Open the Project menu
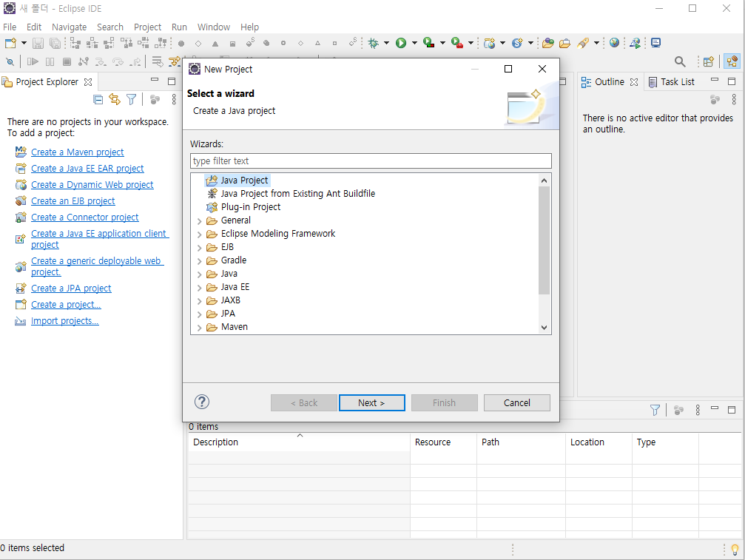This screenshot has height=560, width=745. (x=147, y=27)
